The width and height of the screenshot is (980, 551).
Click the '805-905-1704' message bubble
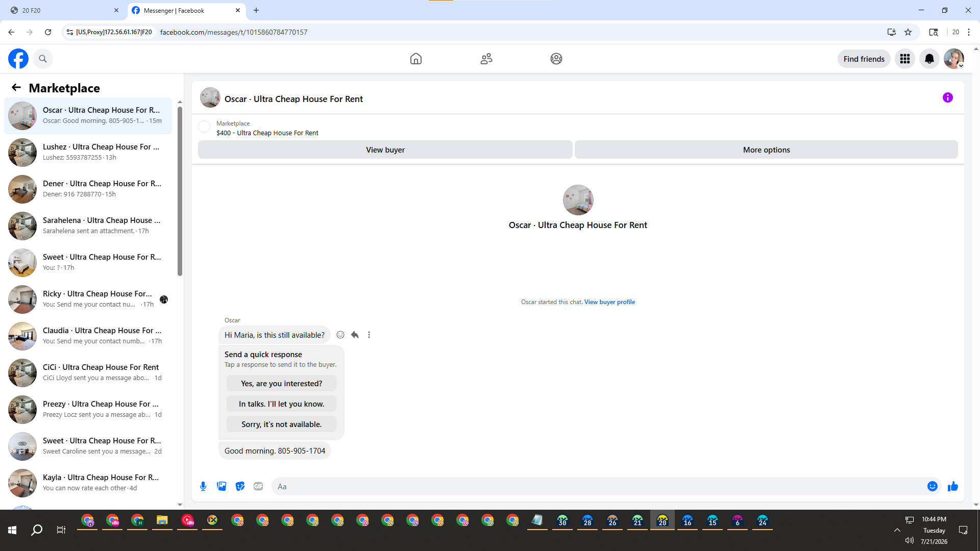[x=275, y=450]
